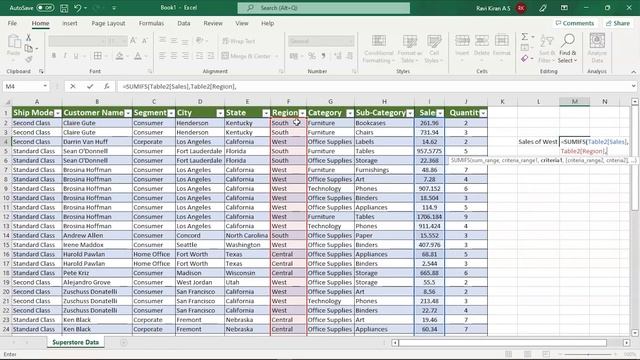This screenshot has width=640, height=360.
Task: Select the Superstore Data sheet tab
Action: pyautogui.click(x=76, y=342)
